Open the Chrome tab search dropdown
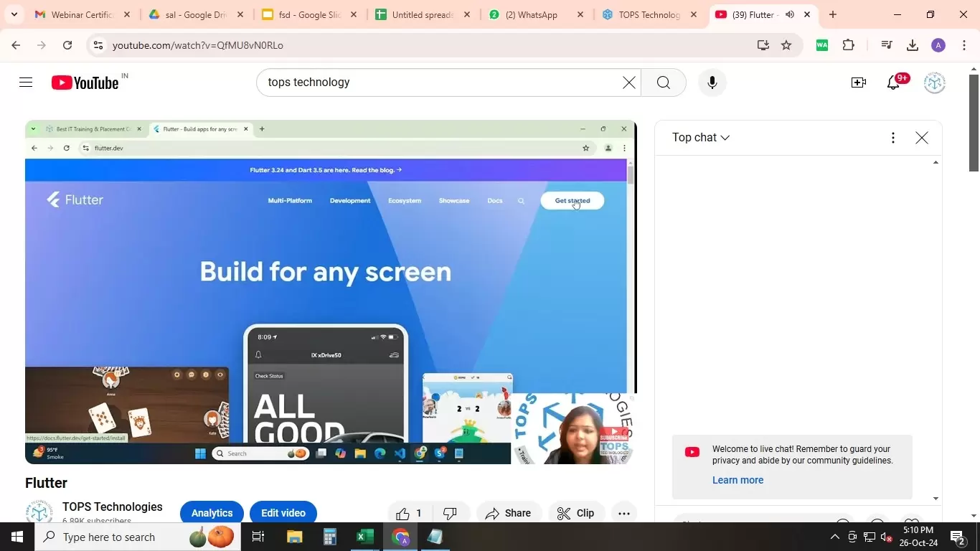The height and width of the screenshot is (551, 980). click(x=14, y=14)
